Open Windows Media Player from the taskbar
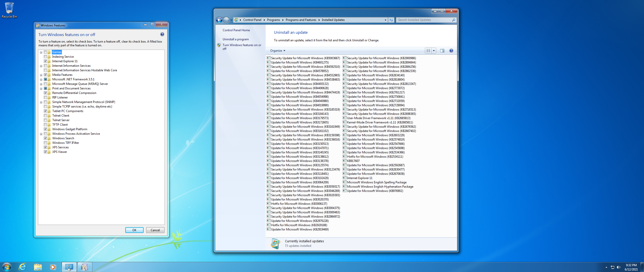The width and height of the screenshot is (644, 272). pos(53,267)
